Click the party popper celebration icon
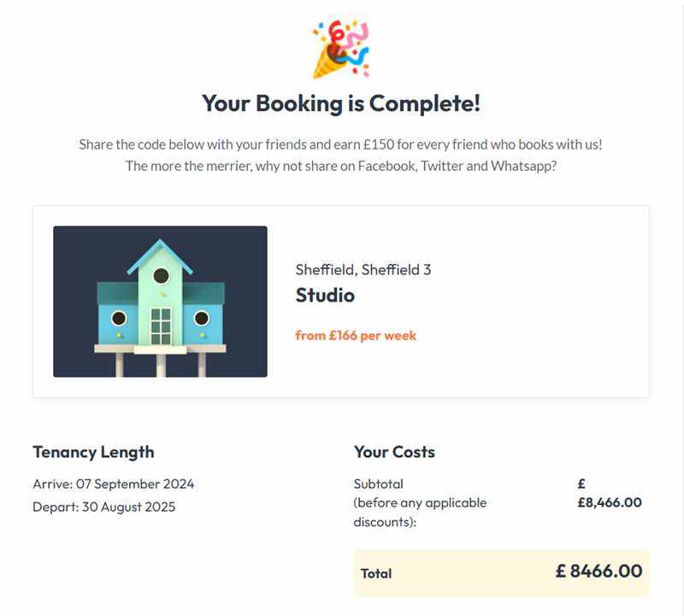This screenshot has width=684, height=616. (341, 49)
